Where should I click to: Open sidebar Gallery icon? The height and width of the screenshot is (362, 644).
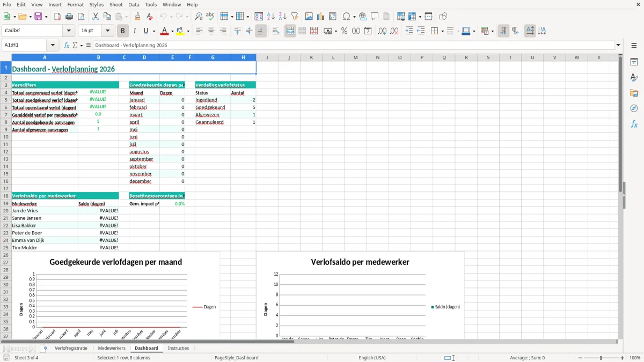[x=634, y=93]
